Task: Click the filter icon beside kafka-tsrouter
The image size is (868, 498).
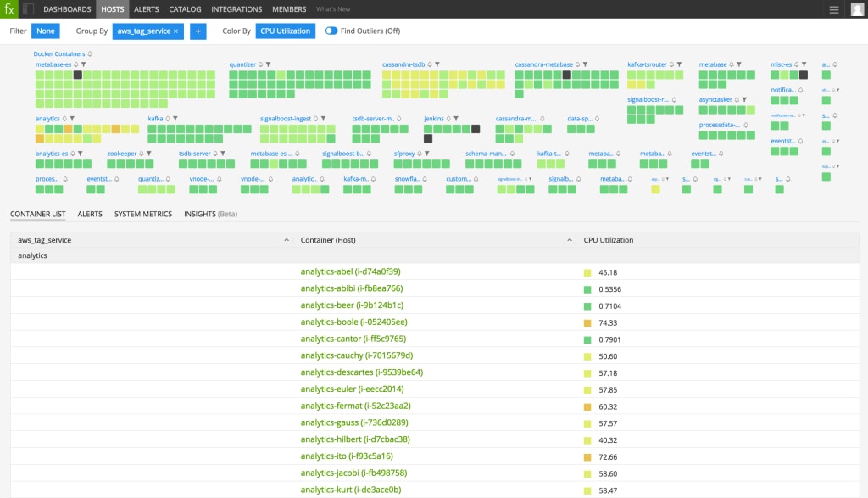Action: click(679, 64)
